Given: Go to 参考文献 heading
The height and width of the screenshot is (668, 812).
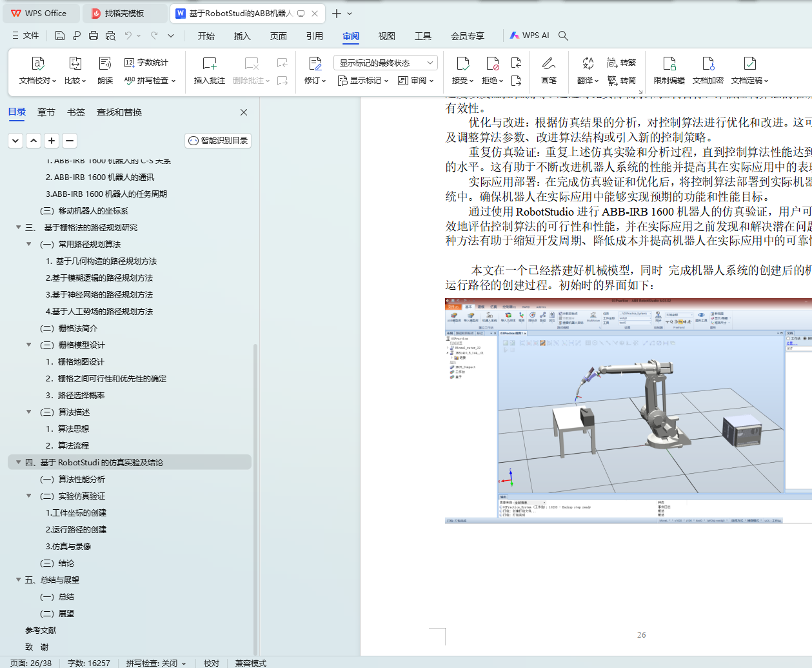Looking at the screenshot, I should point(41,630).
